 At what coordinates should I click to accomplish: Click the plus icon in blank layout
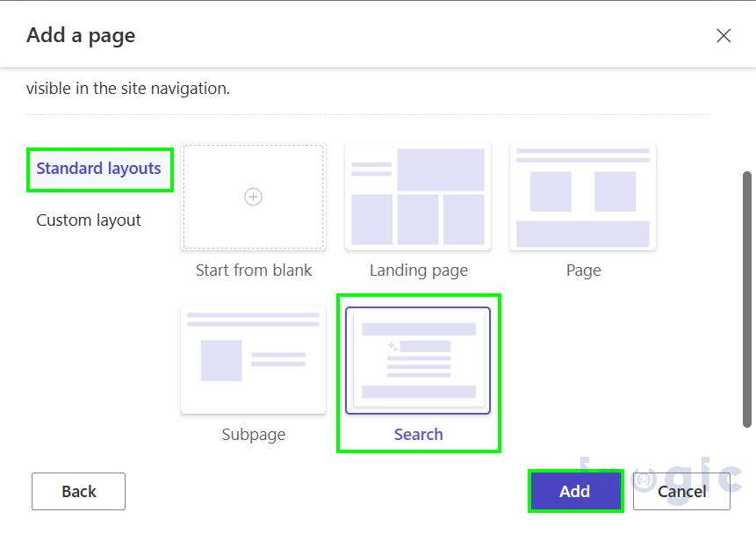(x=253, y=197)
